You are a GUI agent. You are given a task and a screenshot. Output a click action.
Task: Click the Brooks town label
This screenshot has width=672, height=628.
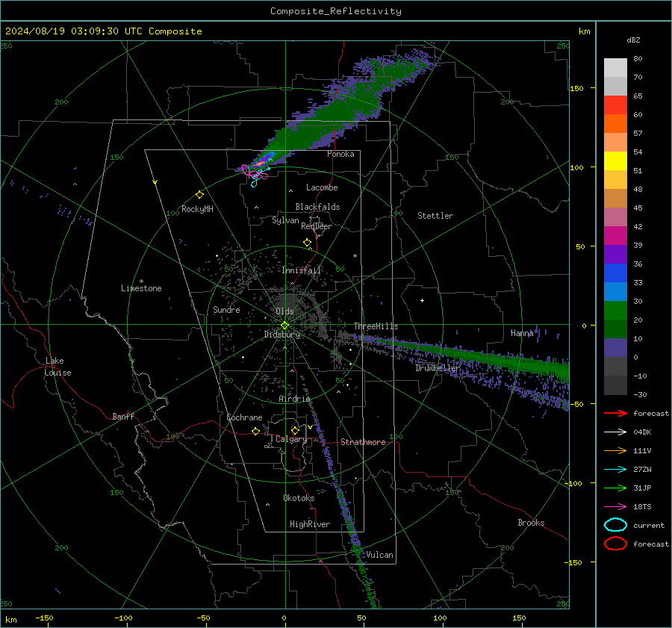[x=531, y=523]
